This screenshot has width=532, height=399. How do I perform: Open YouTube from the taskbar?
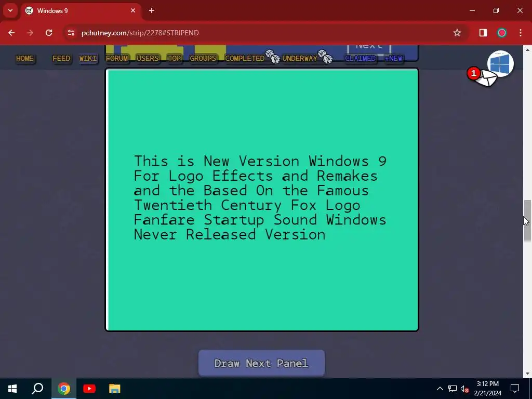click(89, 389)
